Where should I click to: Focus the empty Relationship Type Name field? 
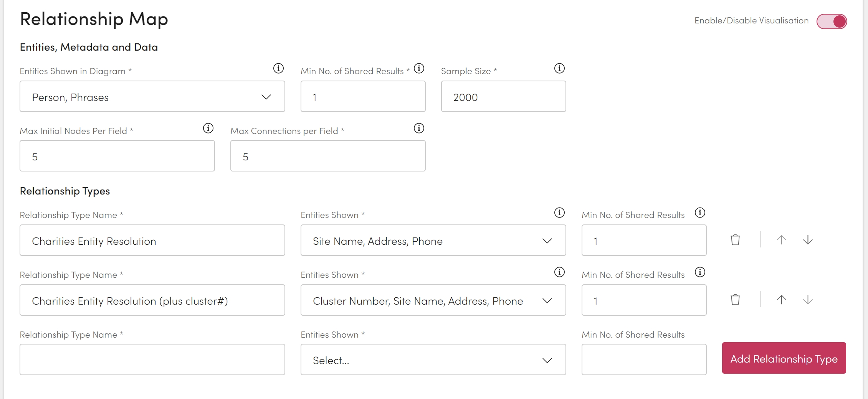[x=152, y=360]
